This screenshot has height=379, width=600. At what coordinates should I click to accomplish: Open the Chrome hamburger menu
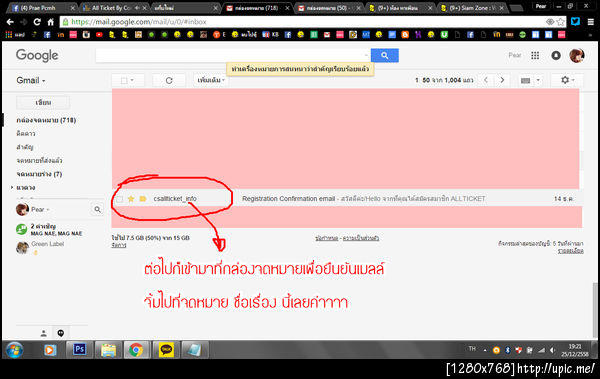click(x=591, y=22)
